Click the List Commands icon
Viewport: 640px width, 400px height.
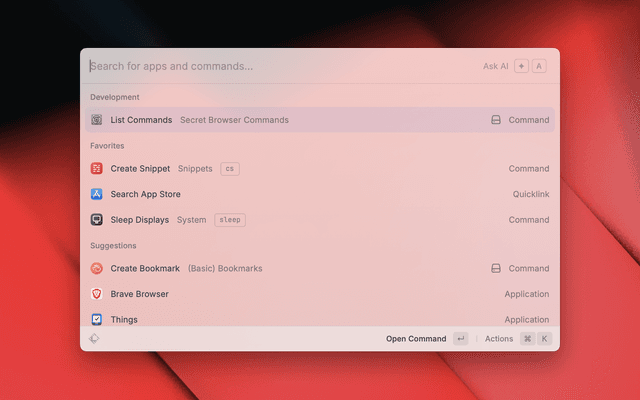(x=97, y=120)
